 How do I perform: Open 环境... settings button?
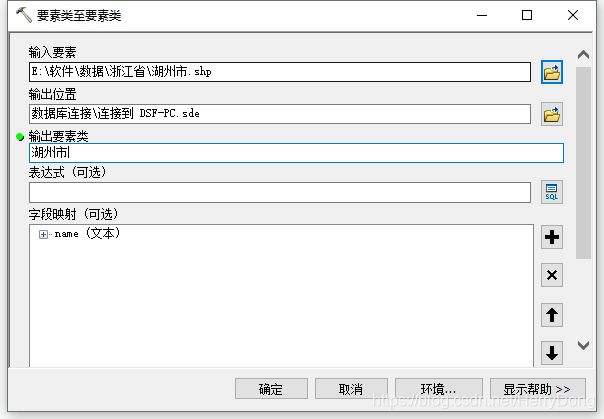(x=439, y=389)
